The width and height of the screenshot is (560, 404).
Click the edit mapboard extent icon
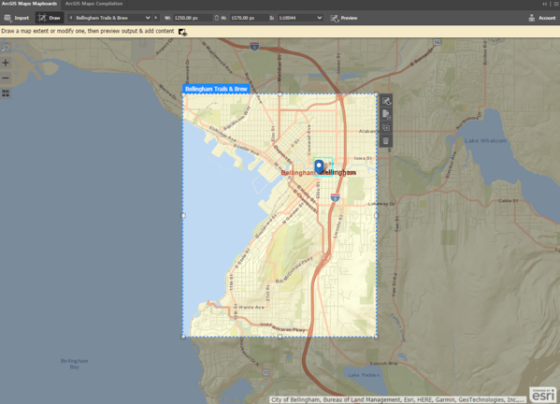pyautogui.click(x=386, y=101)
